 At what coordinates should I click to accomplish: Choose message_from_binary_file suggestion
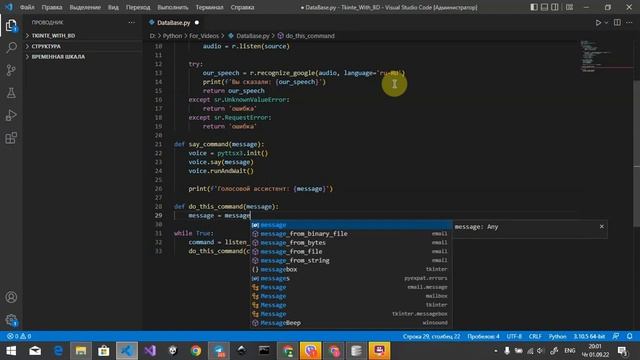[x=351, y=234]
